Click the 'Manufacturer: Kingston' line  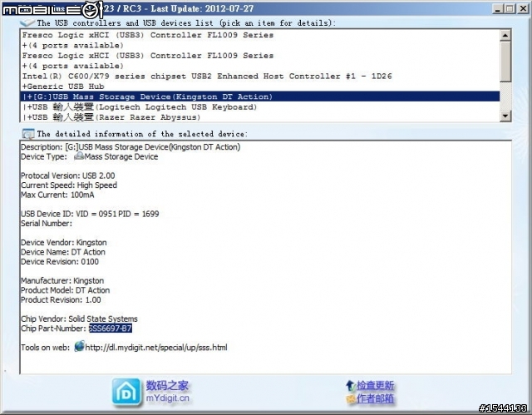[x=62, y=280]
